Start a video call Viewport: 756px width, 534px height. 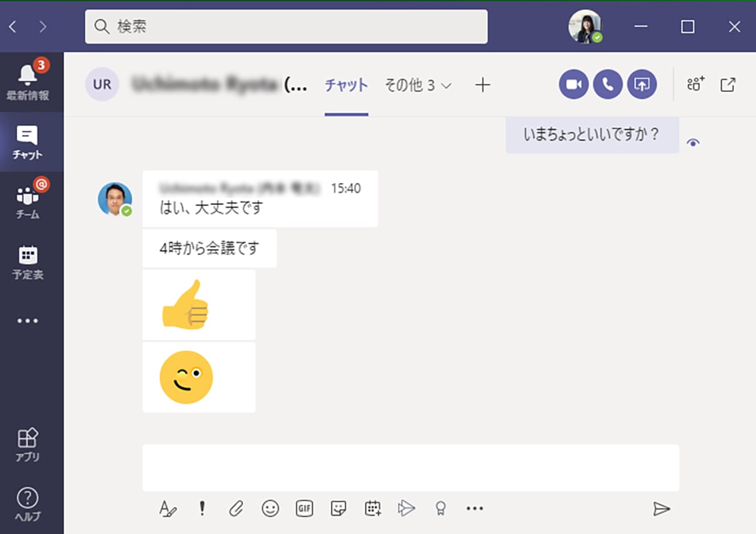click(x=573, y=84)
